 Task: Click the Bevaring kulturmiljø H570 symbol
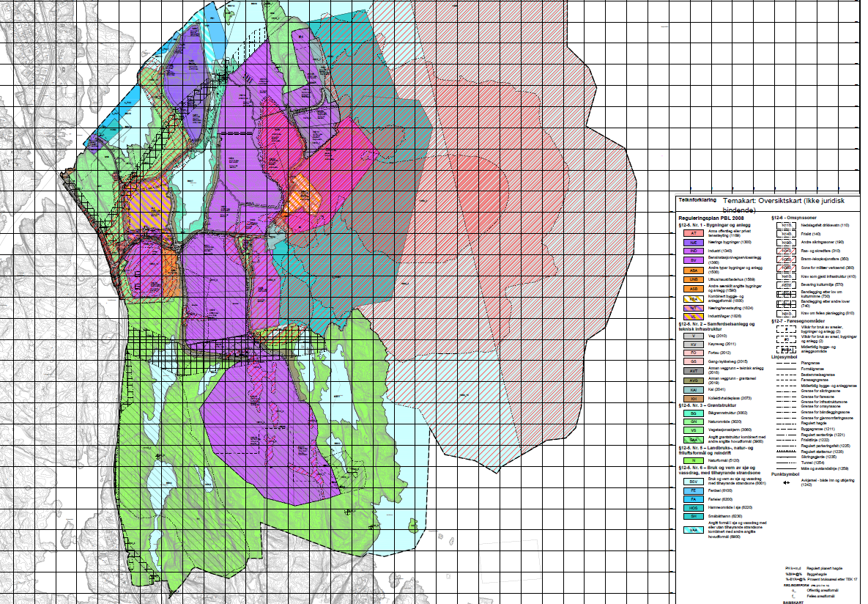tap(785, 285)
